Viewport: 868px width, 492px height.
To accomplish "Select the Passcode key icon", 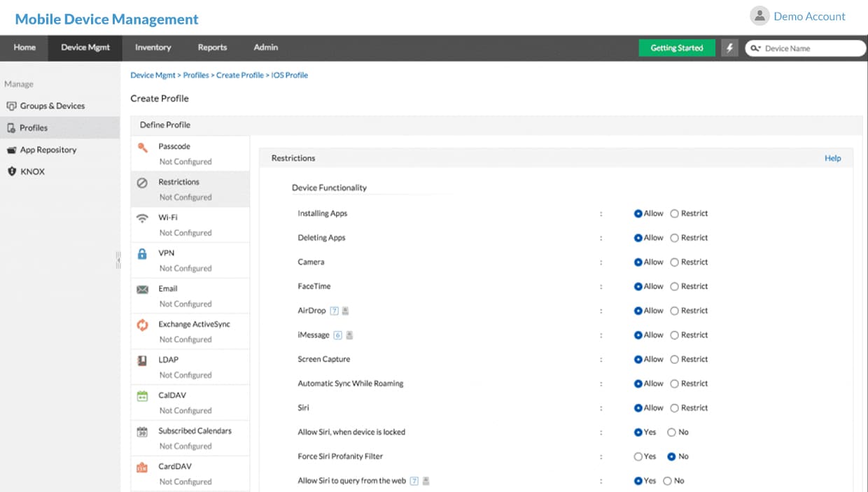I will tap(143, 148).
